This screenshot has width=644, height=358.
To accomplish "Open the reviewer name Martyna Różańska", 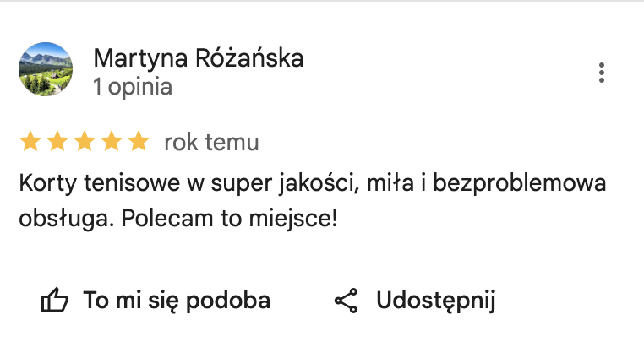I will tap(198, 58).
